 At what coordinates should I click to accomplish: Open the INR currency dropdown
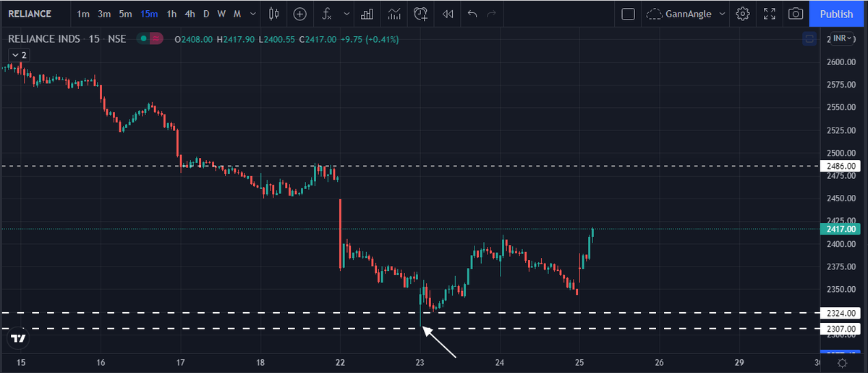tap(843, 38)
